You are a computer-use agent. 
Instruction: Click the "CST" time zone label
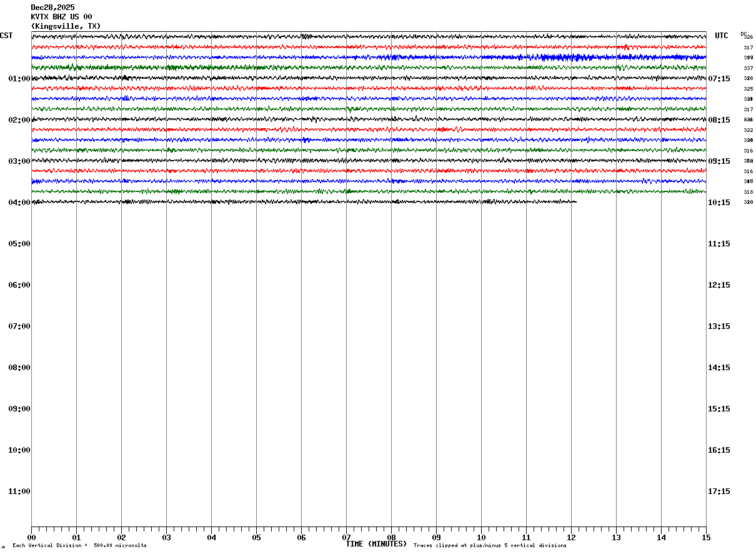(6, 36)
